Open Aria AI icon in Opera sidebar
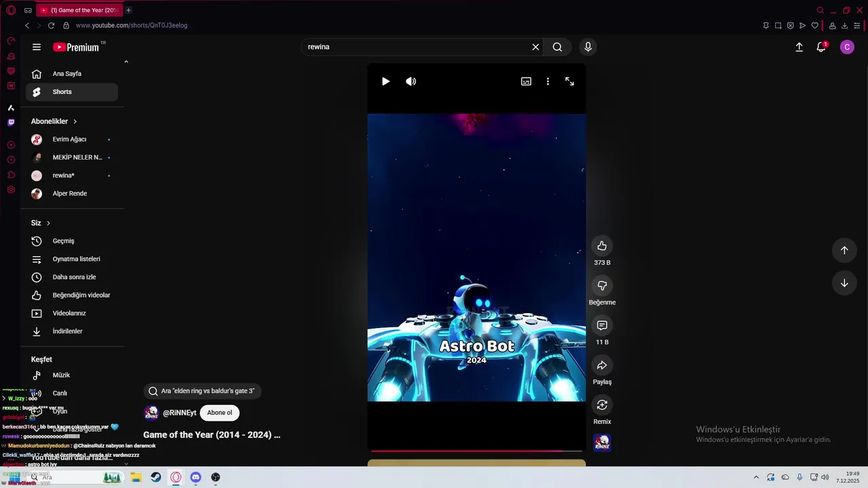This screenshot has width=868, height=488. 11,108
